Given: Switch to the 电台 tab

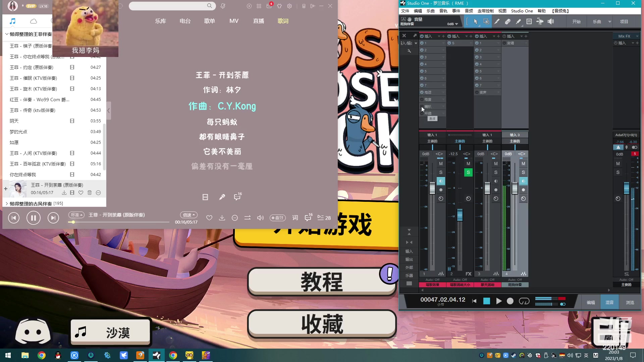Looking at the screenshot, I should (185, 21).
